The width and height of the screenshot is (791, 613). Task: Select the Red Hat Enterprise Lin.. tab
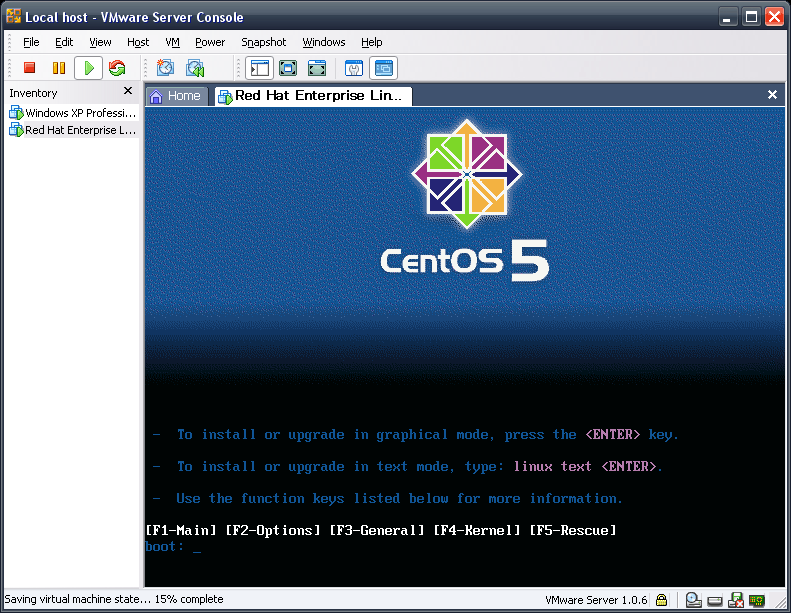(313, 96)
